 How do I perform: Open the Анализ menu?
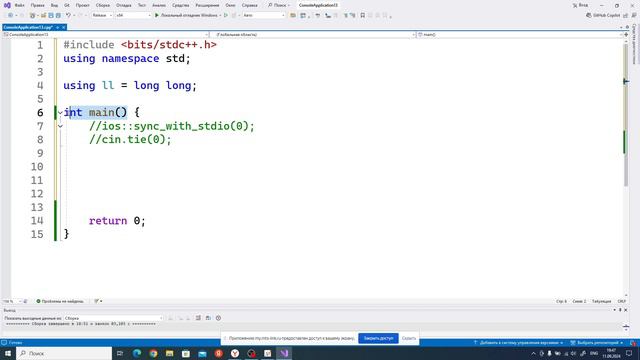[x=159, y=5]
